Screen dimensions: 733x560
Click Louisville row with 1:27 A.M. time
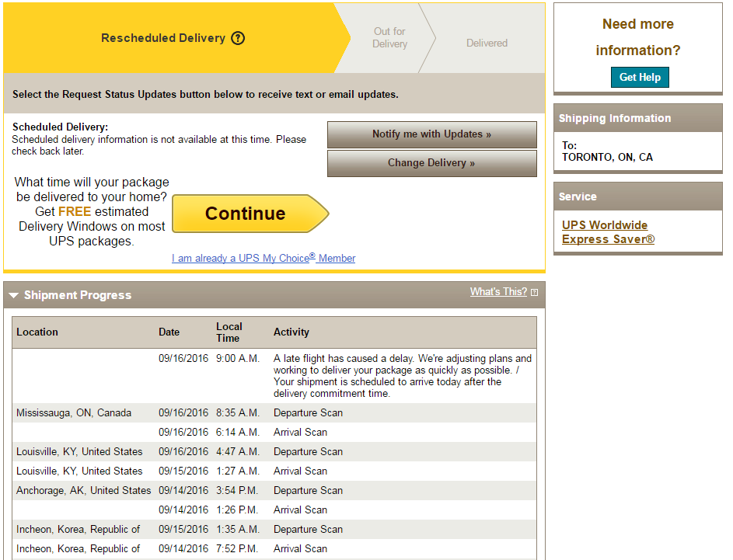[274, 471]
